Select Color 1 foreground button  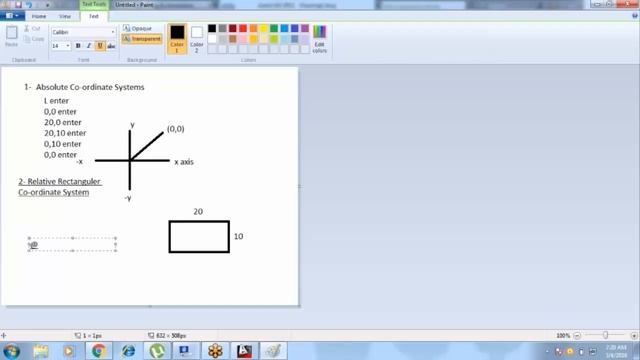(x=177, y=39)
